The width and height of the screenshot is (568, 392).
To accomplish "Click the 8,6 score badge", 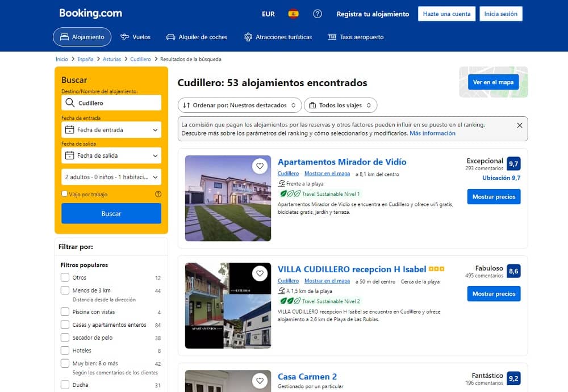I will (513, 271).
